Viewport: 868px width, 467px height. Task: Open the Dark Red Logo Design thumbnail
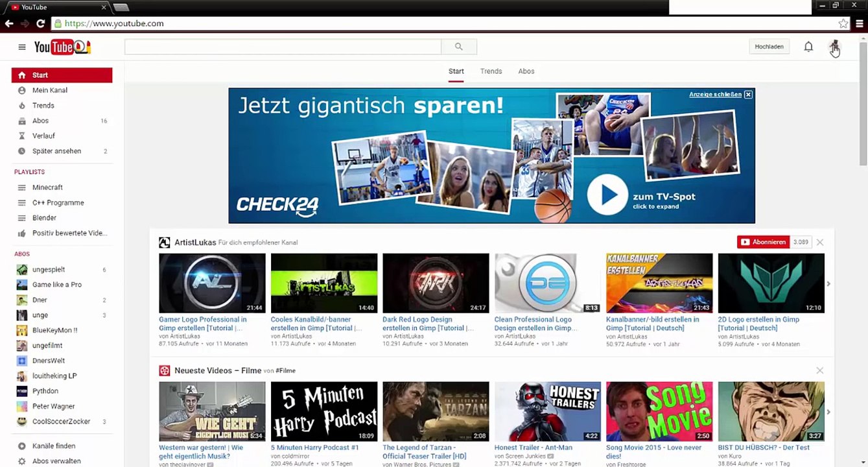(x=436, y=283)
